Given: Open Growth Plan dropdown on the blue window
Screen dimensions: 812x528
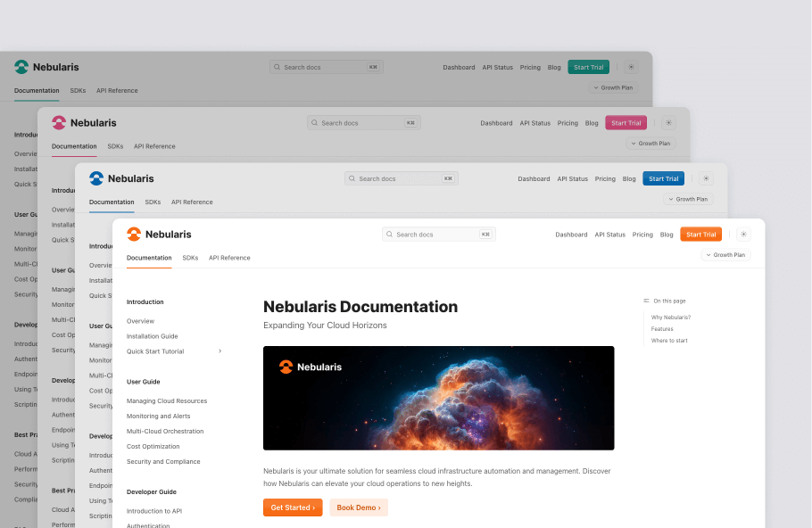Looking at the screenshot, I should 688,198.
